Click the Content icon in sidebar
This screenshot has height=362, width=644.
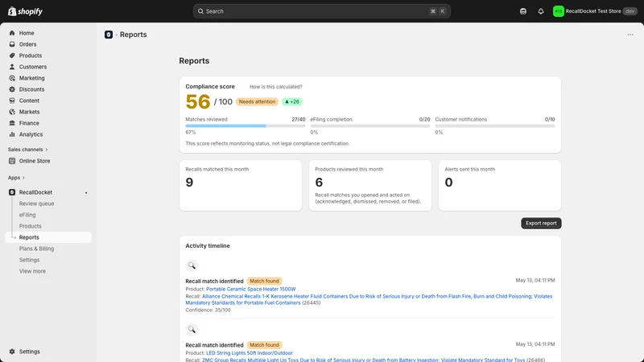(x=12, y=101)
